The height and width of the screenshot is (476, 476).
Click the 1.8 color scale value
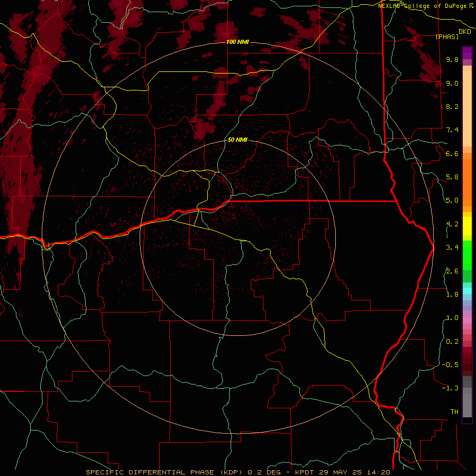pos(452,295)
